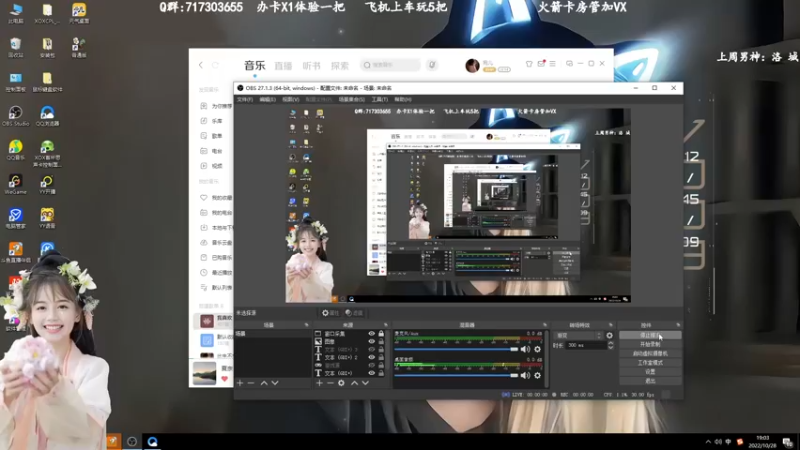Adjust the transition duration 300 ms stepper
Viewport: 800px width, 450px height.
[611, 345]
